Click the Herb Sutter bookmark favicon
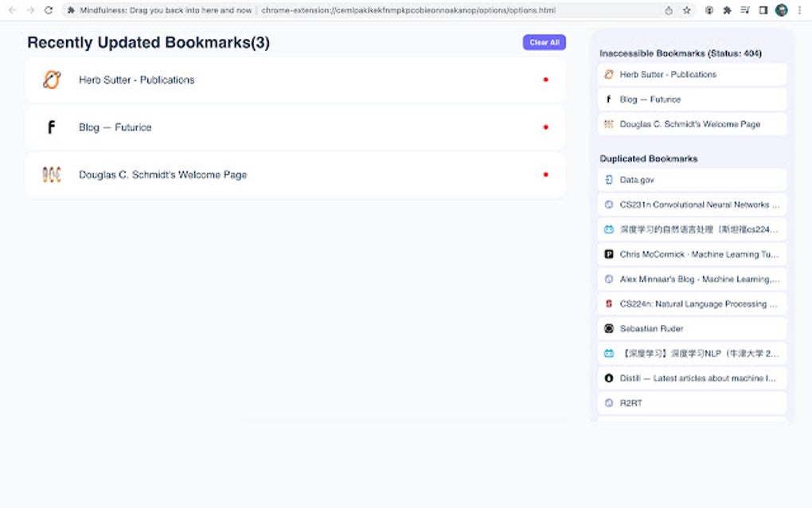812x508 pixels. [x=51, y=80]
